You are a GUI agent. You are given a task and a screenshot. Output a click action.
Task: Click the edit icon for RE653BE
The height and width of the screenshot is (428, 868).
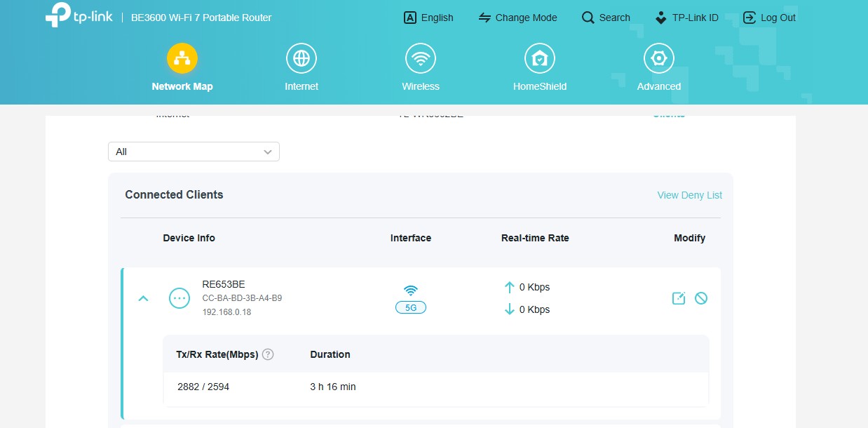click(x=678, y=298)
